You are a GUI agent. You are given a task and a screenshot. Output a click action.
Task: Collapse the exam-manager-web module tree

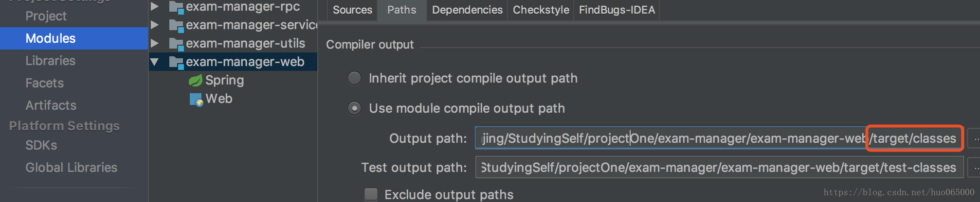(x=155, y=62)
